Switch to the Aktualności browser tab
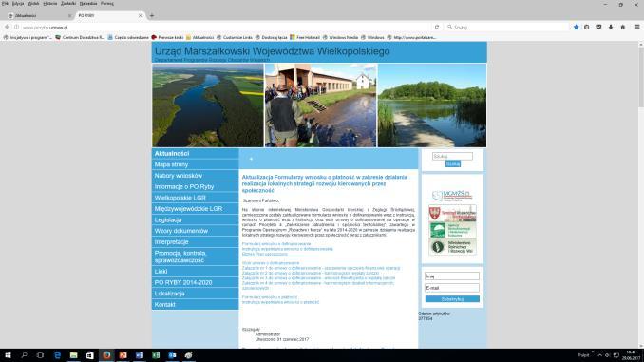The image size is (644, 362). pyautogui.click(x=39, y=15)
